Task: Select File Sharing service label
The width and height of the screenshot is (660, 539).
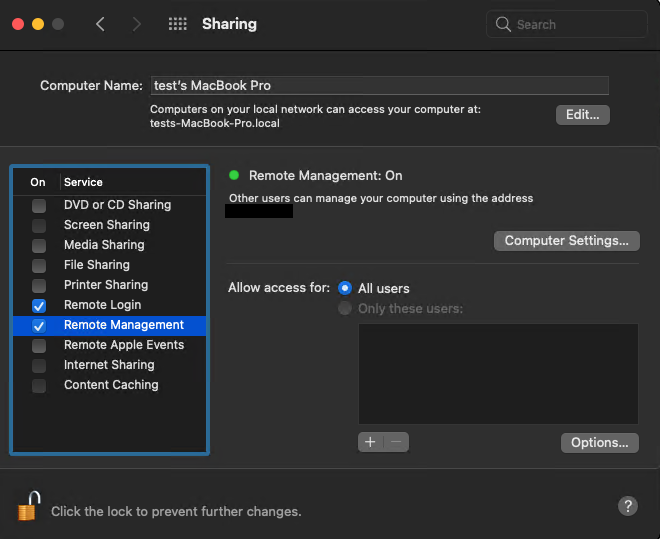Action: [x=97, y=265]
